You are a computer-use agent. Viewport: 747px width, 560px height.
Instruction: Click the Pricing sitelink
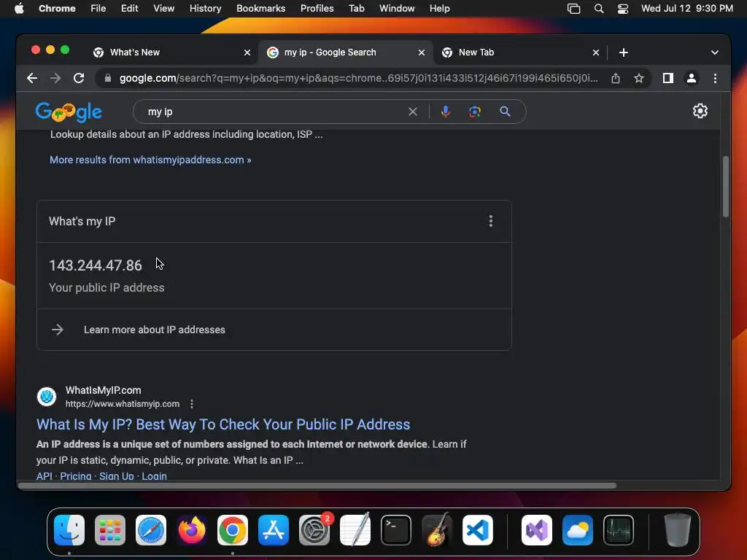point(76,475)
